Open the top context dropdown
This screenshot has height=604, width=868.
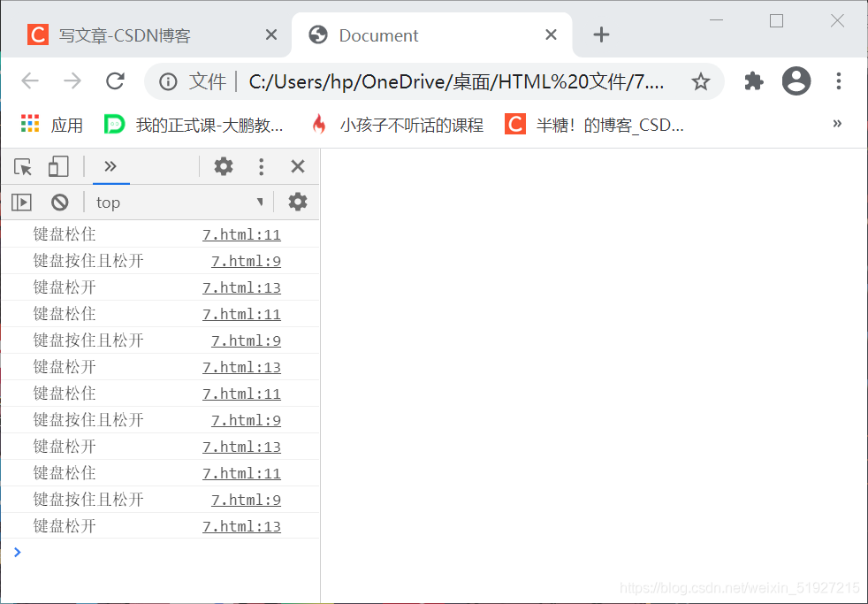click(x=179, y=203)
